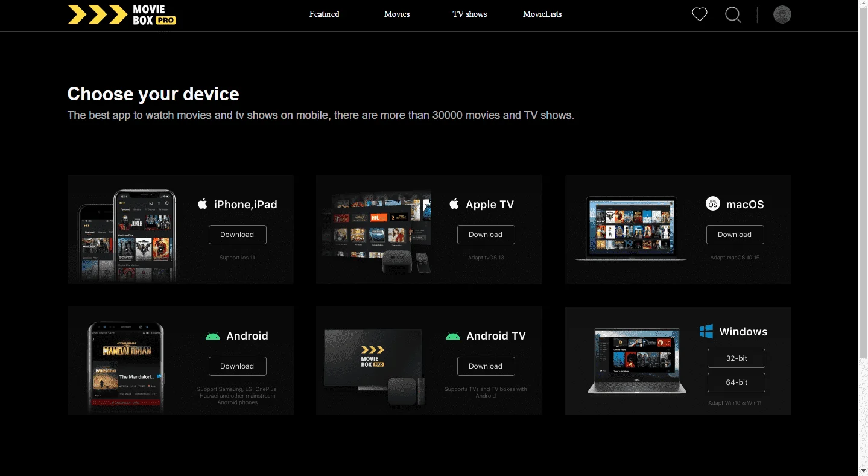Click the Movie Box Pro logo

pos(122,14)
